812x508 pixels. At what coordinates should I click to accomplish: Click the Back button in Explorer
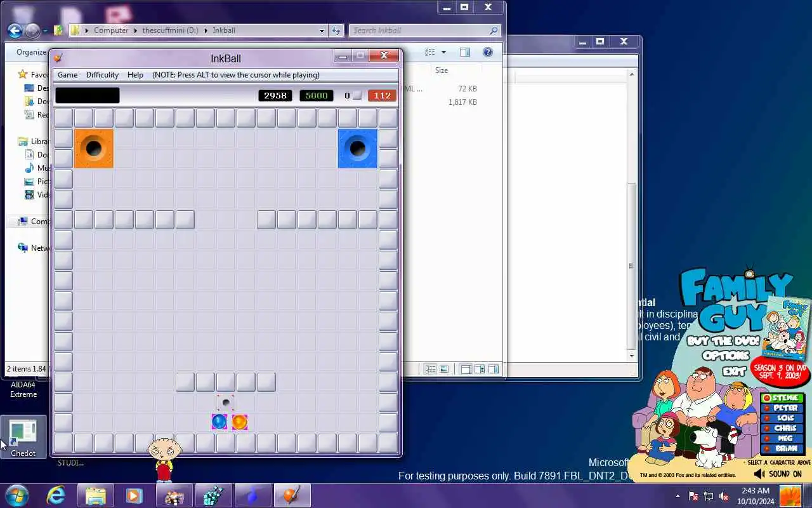click(x=15, y=30)
